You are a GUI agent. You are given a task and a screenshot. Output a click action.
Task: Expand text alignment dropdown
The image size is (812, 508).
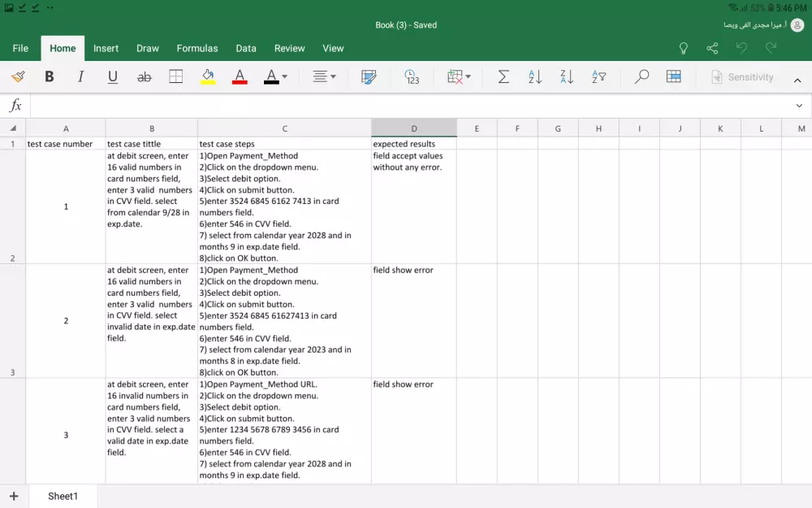coord(333,77)
